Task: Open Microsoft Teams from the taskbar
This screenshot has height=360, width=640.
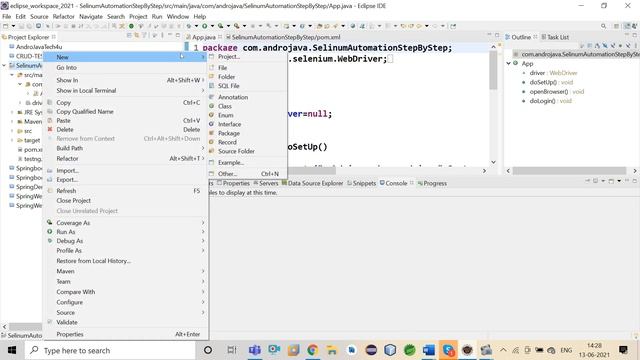Action: tap(255, 350)
